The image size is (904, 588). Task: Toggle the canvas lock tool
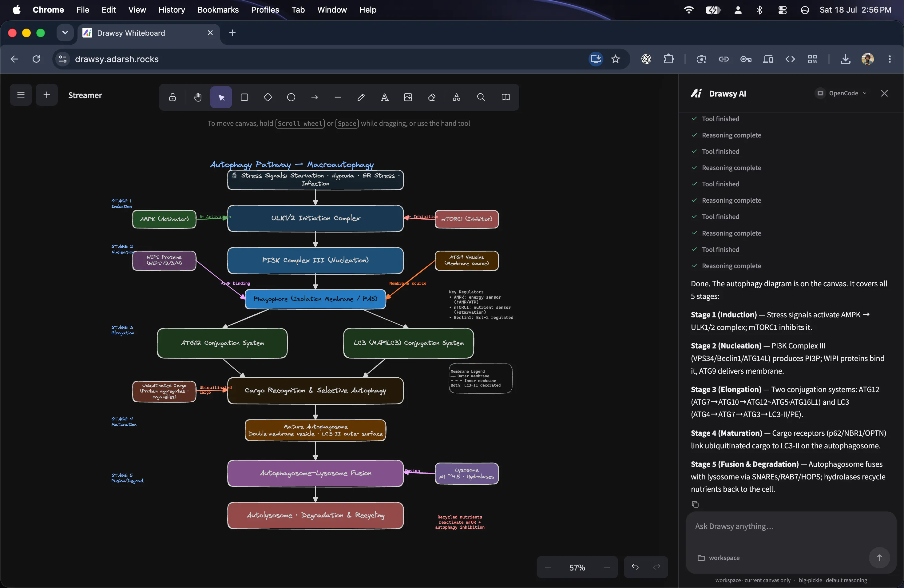pyautogui.click(x=172, y=97)
